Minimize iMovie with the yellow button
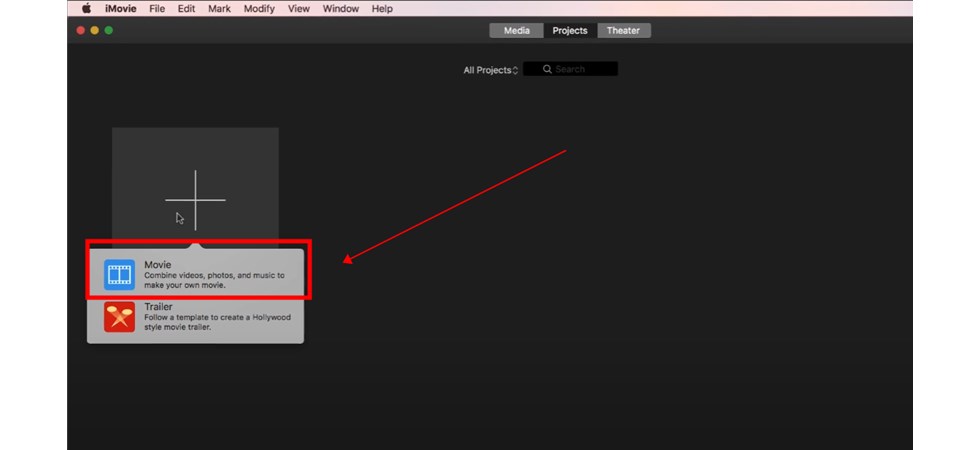The height and width of the screenshot is (450, 980). pos(94,30)
